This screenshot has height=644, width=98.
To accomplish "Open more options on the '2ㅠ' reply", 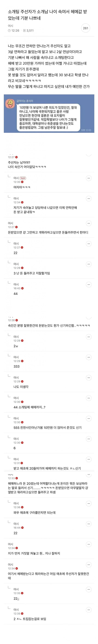I will [89, 337].
